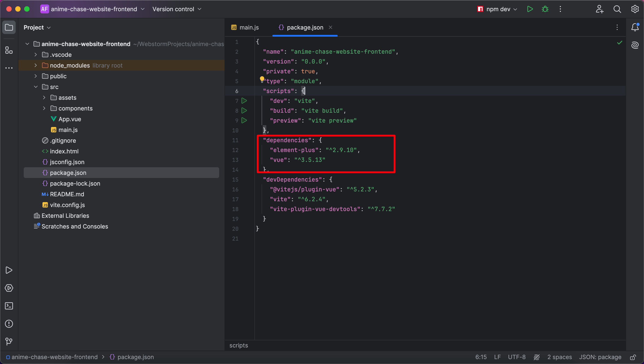
Task: Run the npm dev configuration
Action: click(530, 9)
